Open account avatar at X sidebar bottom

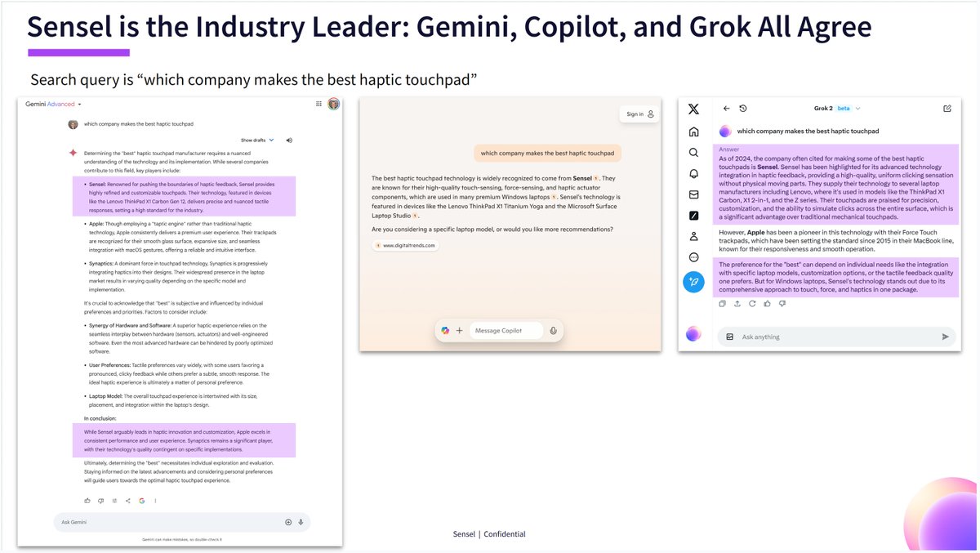click(x=693, y=333)
